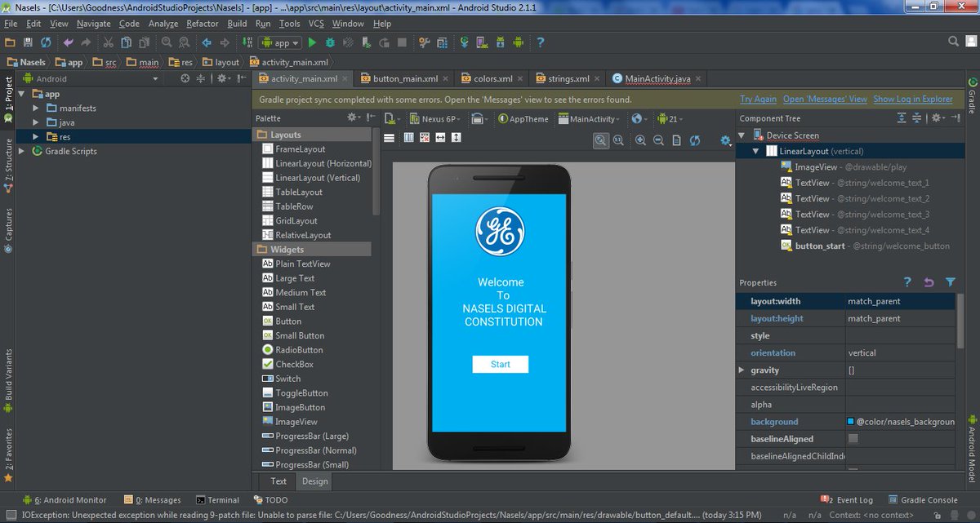Click the Search Everywhere magnifier icon
Screen dimensions: 980x523
(x=953, y=42)
